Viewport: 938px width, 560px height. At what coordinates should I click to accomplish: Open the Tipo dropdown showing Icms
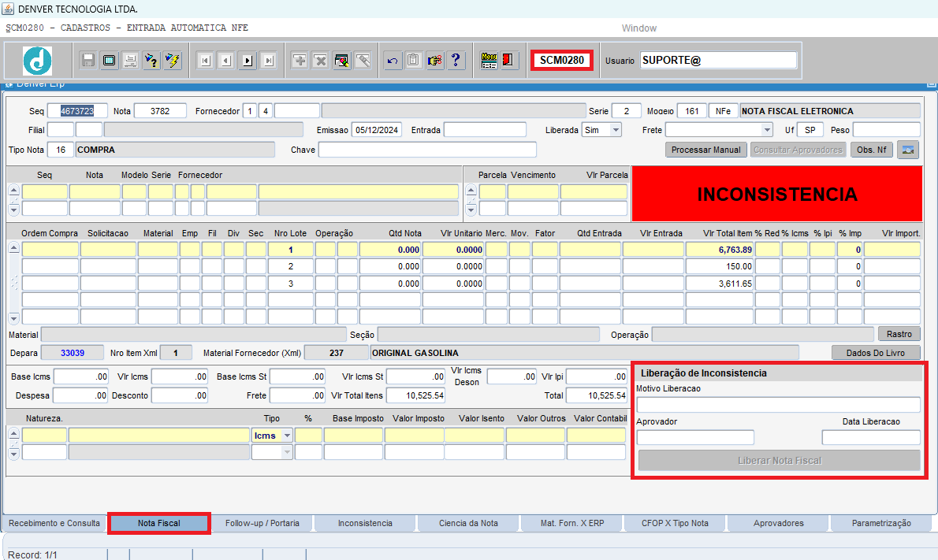click(x=287, y=436)
